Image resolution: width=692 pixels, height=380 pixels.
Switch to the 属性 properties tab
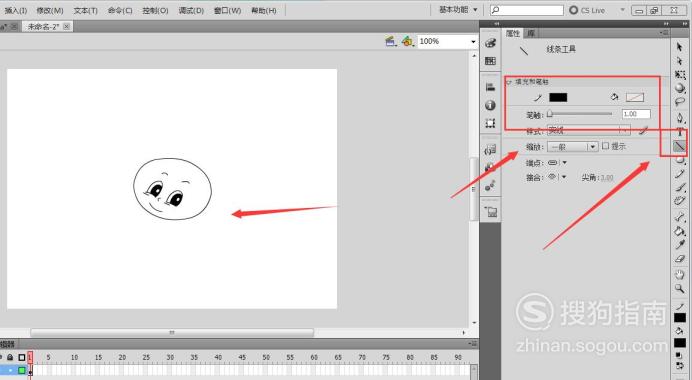[512, 33]
